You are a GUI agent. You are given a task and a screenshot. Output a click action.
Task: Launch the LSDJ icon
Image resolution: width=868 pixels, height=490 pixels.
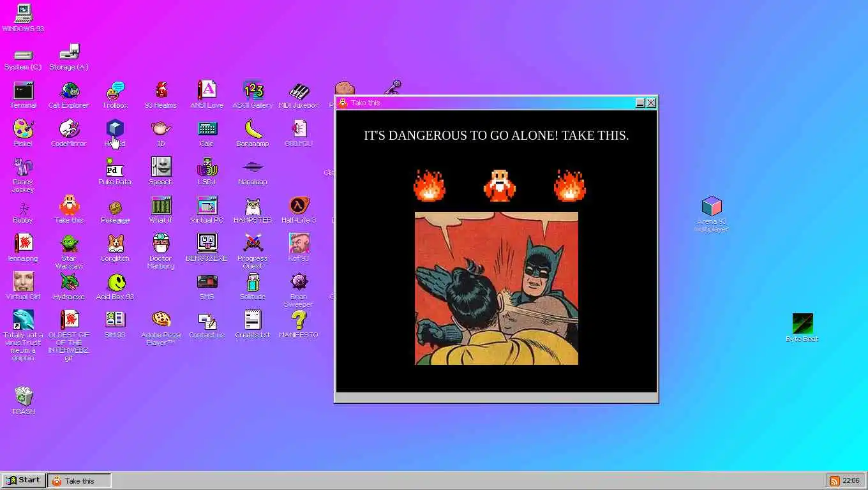pyautogui.click(x=207, y=172)
